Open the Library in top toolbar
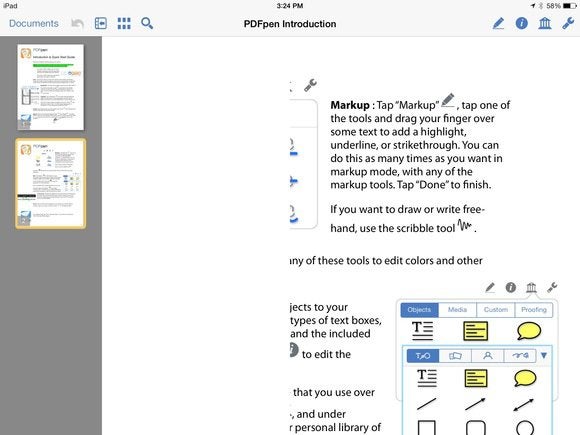 click(x=545, y=23)
